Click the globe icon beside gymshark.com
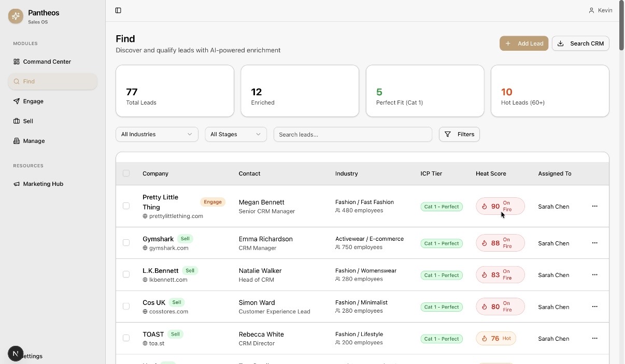This screenshot has width=625, height=364. 145,248
